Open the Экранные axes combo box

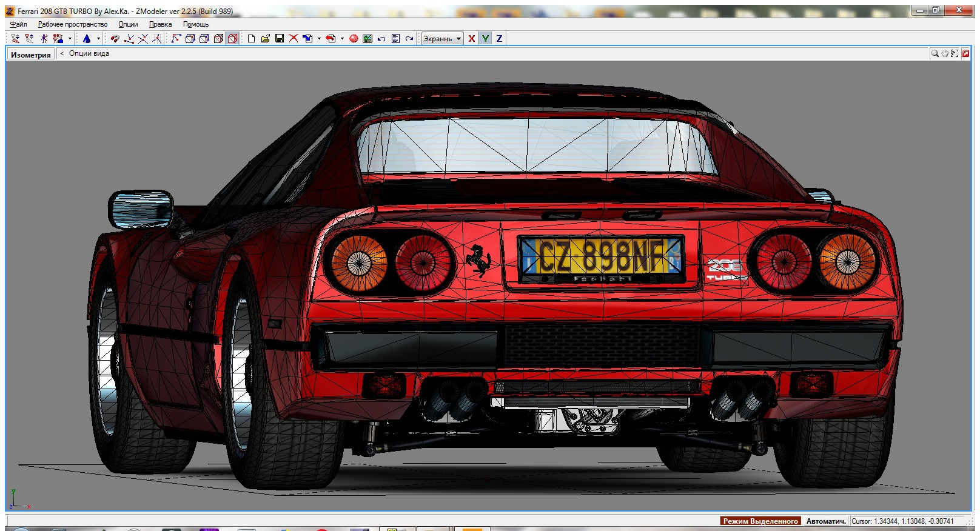(443, 38)
